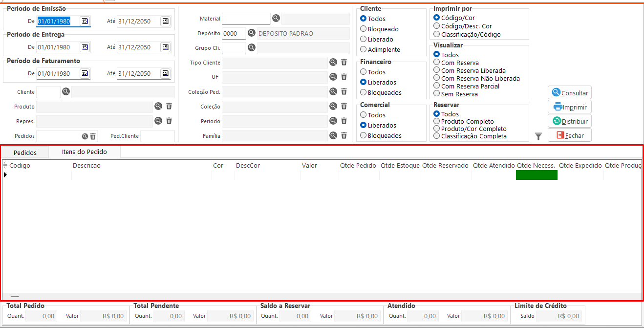Open the search for the Cliente field
Screen dimensions: 644x328
(66, 92)
